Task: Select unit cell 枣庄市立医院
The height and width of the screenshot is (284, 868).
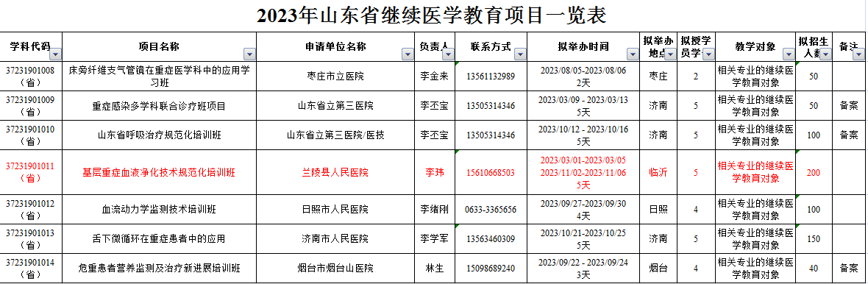Action: point(335,77)
